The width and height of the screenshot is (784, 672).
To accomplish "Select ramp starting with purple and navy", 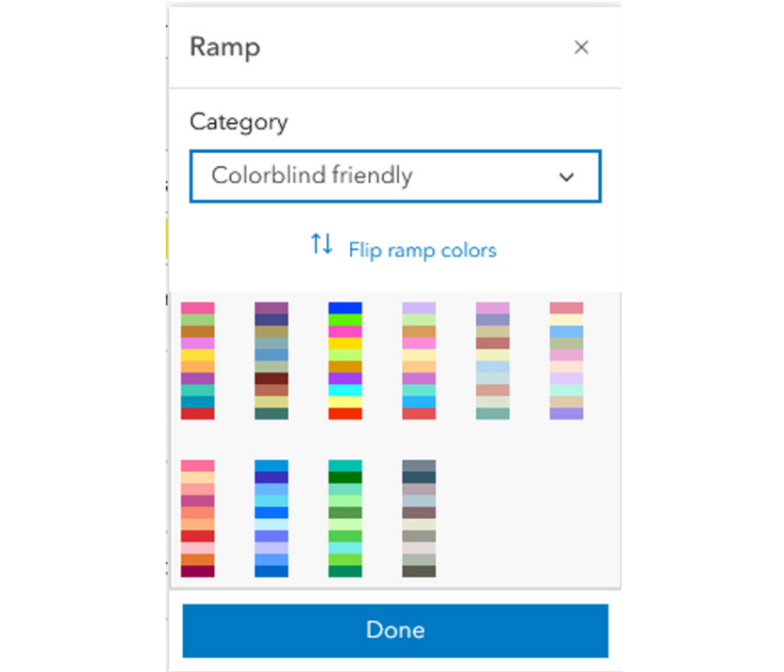I will 271,360.
